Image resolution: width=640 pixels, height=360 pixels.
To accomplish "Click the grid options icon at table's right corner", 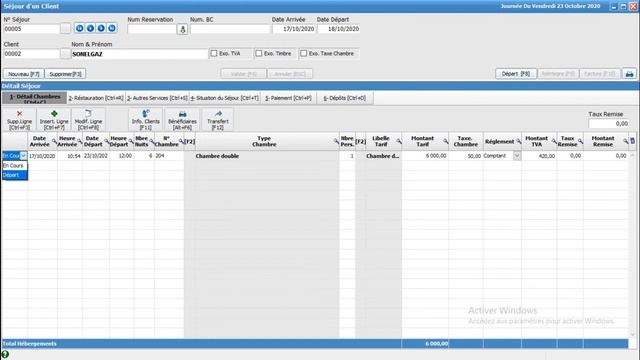I will pos(632,141).
